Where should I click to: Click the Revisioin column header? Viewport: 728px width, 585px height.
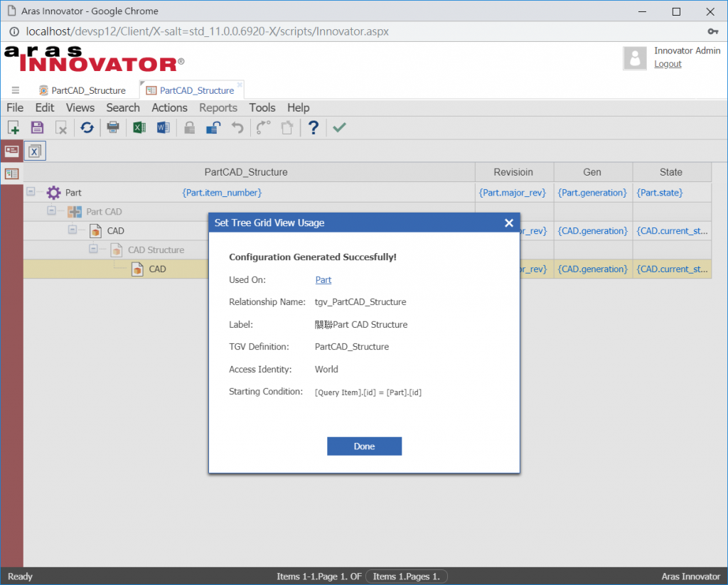[x=514, y=172]
